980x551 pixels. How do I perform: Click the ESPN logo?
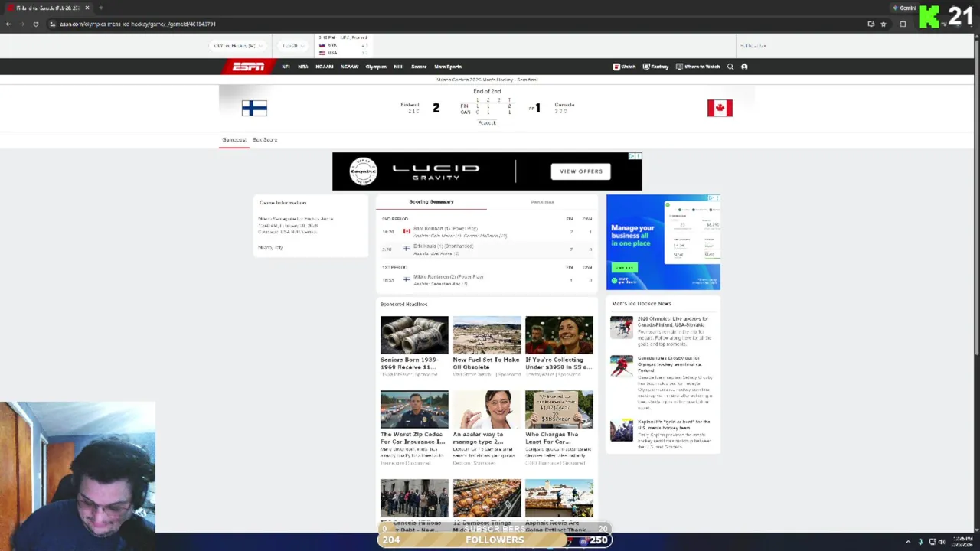[x=248, y=67]
